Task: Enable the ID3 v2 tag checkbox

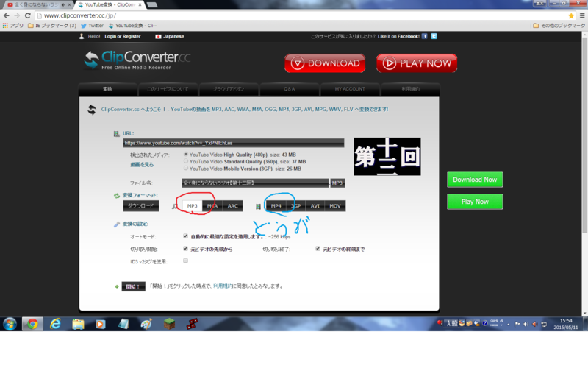Action: point(185,261)
